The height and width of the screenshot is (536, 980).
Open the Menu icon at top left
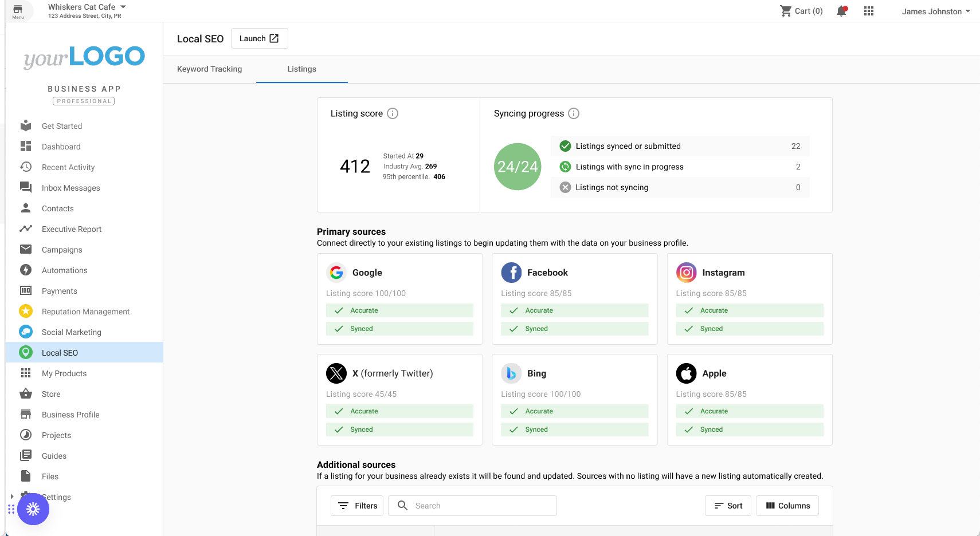18,11
